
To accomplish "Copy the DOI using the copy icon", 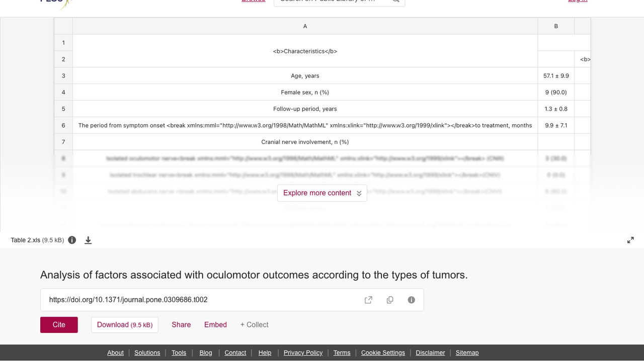I will tap(390, 300).
